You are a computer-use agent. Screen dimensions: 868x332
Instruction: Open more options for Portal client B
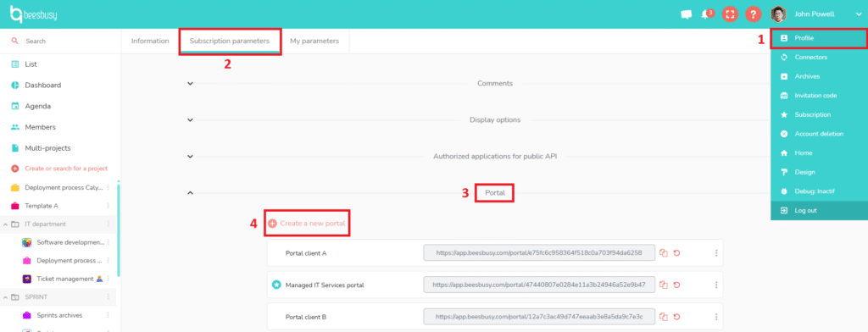coord(716,317)
